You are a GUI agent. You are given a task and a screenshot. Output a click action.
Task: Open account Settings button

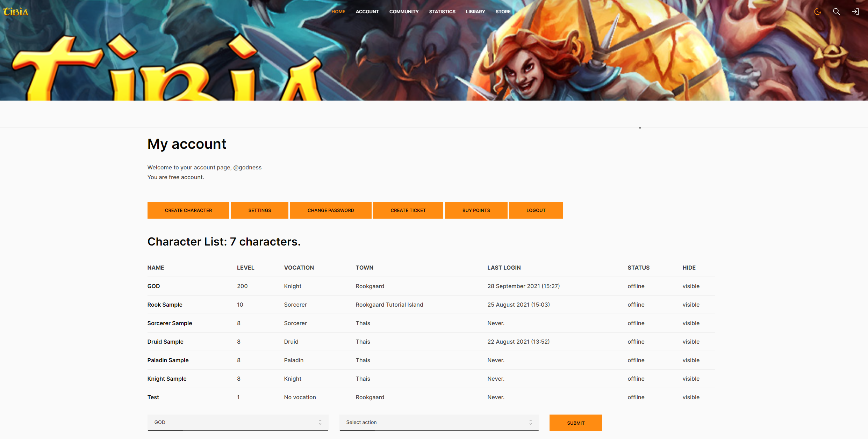260,210
